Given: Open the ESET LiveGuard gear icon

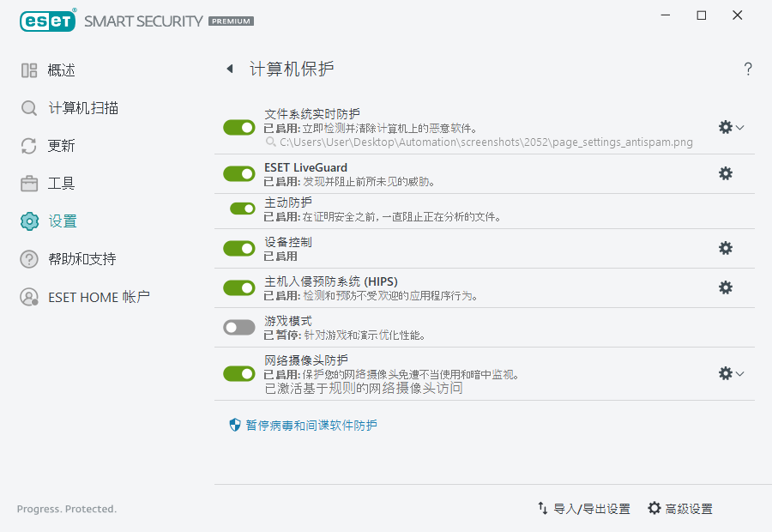Looking at the screenshot, I should tap(726, 172).
